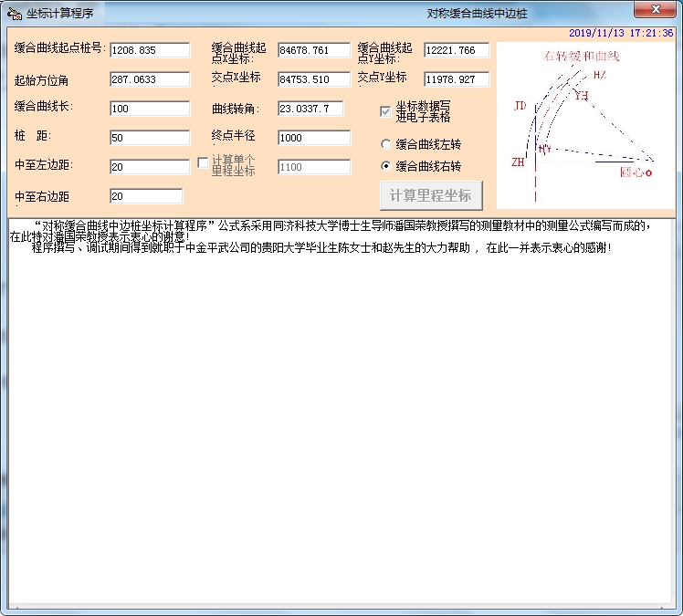This screenshot has width=683, height=616.
Task: Enable the 计算单个里程坐标 checkbox
Action: [204, 163]
